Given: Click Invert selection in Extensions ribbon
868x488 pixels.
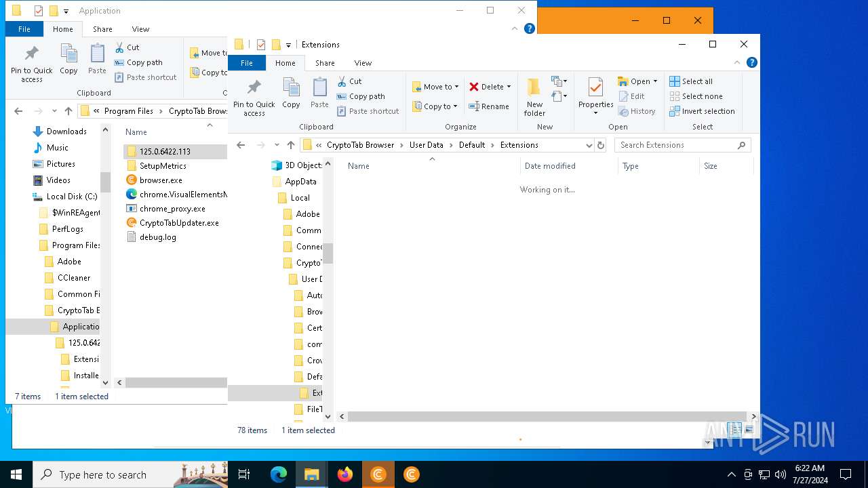Looking at the screenshot, I should coord(702,111).
